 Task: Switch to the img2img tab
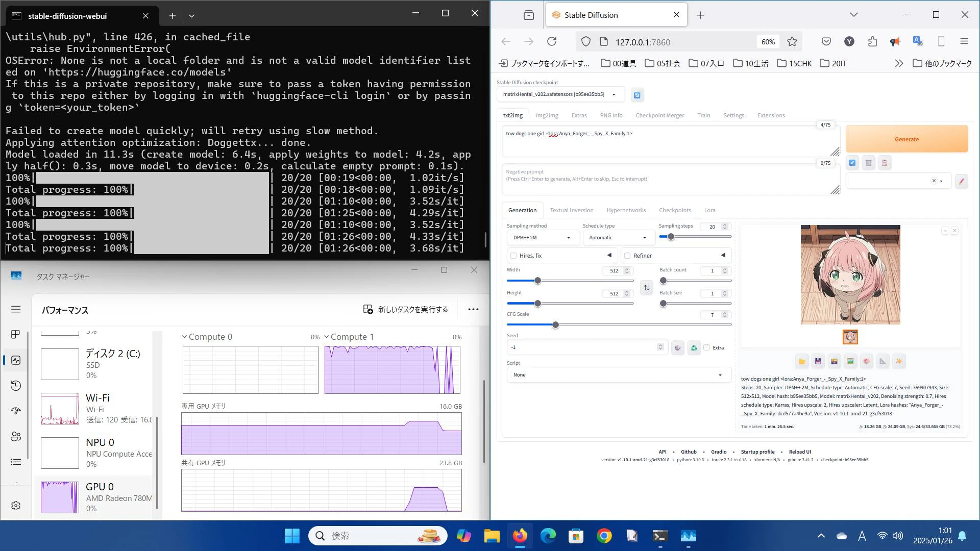pos(547,115)
